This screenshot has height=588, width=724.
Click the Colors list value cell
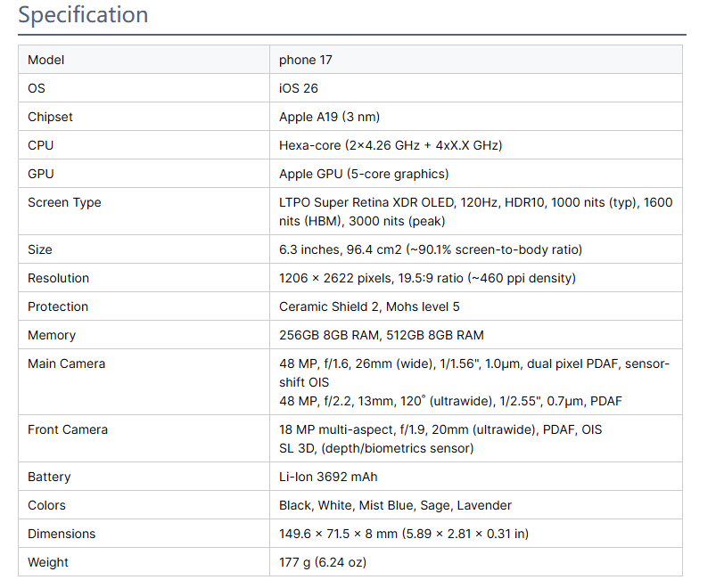pos(395,505)
